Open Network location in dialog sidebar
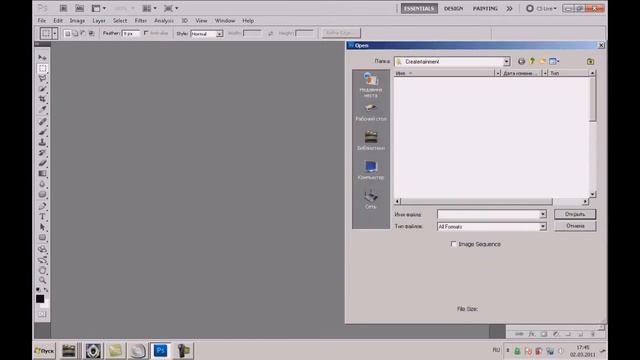The image size is (640, 360). 371,200
